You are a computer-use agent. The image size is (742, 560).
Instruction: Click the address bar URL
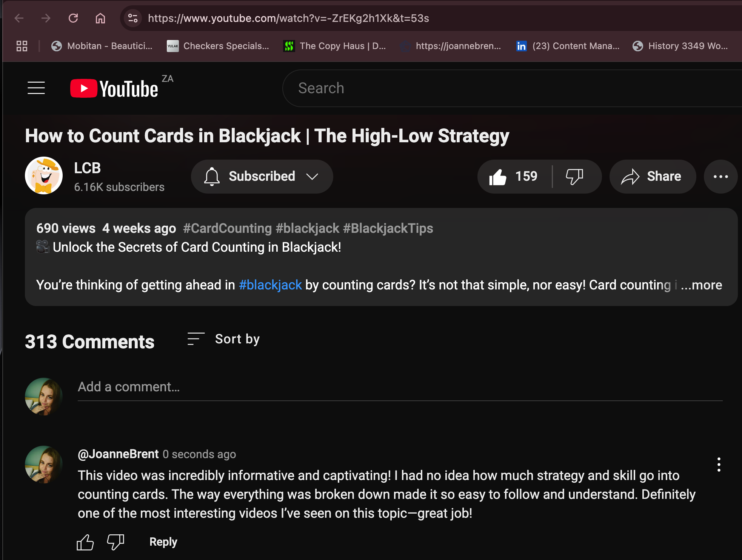[288, 18]
